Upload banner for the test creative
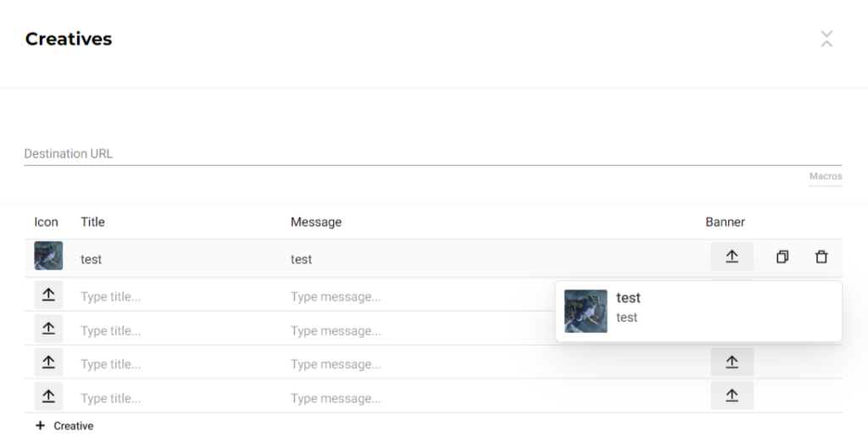This screenshot has height=437, width=868. [x=732, y=257]
